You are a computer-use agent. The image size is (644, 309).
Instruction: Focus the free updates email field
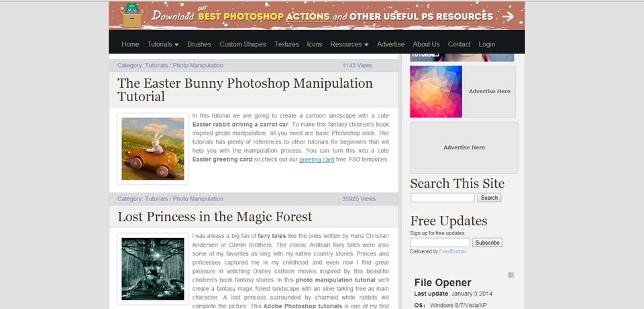coord(440,243)
